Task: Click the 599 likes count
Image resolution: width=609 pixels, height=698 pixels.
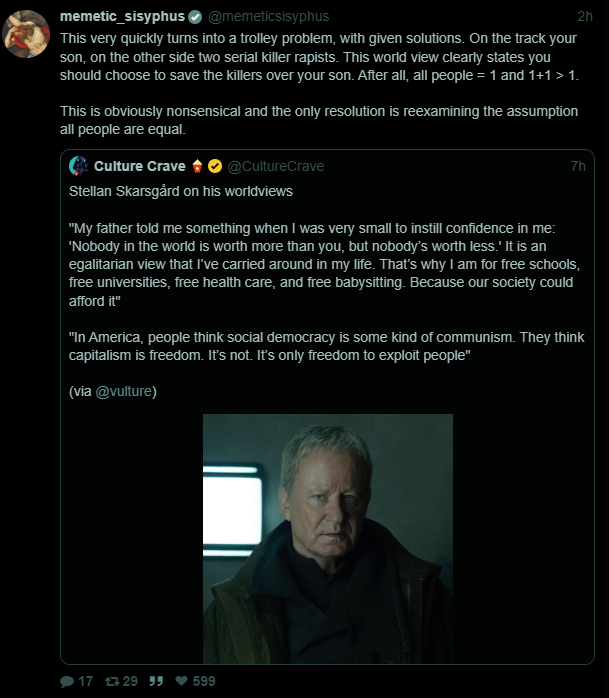Action: [203, 681]
